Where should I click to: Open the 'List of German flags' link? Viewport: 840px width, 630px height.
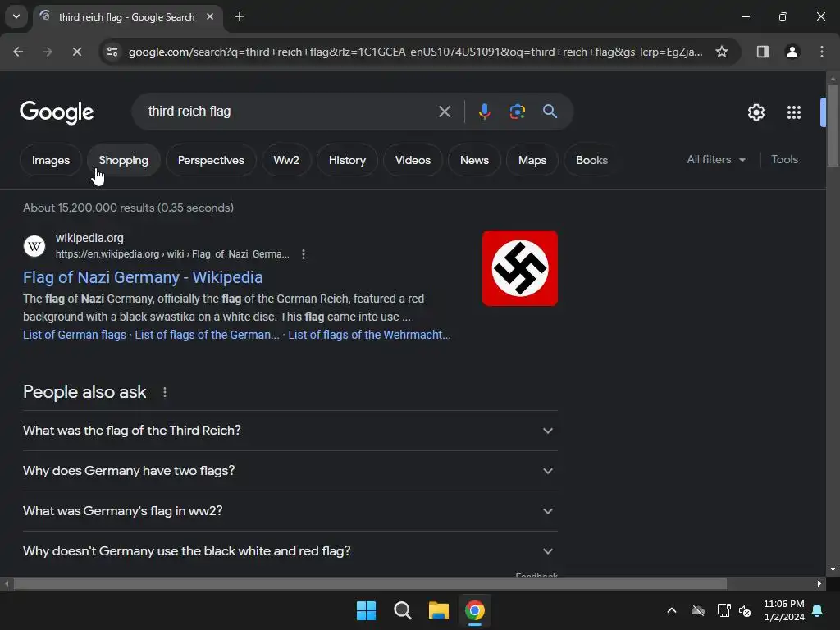(75, 335)
